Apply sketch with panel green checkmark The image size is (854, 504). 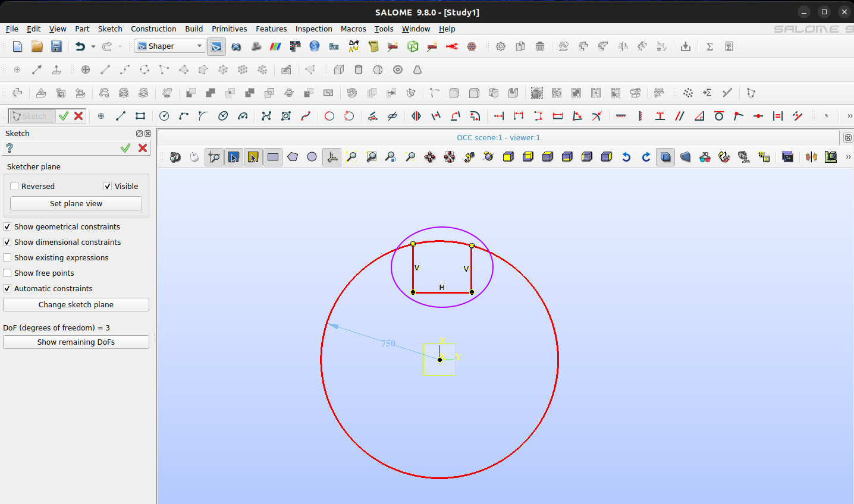point(125,148)
